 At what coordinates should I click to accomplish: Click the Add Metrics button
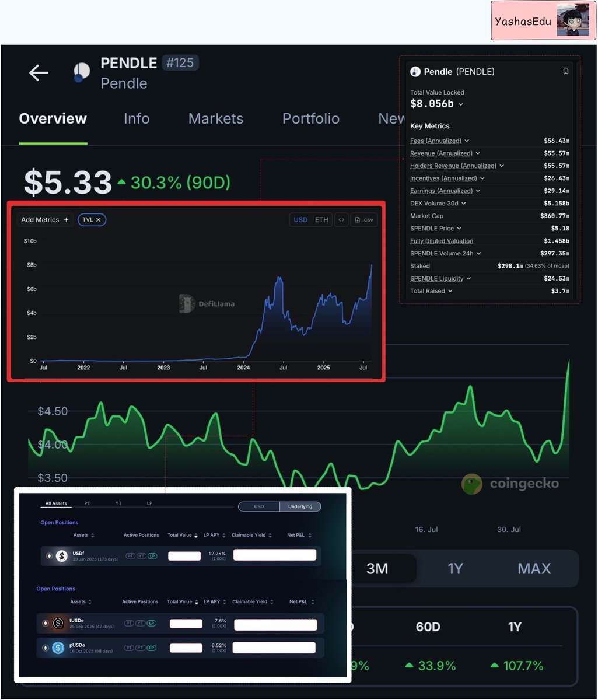(45, 220)
